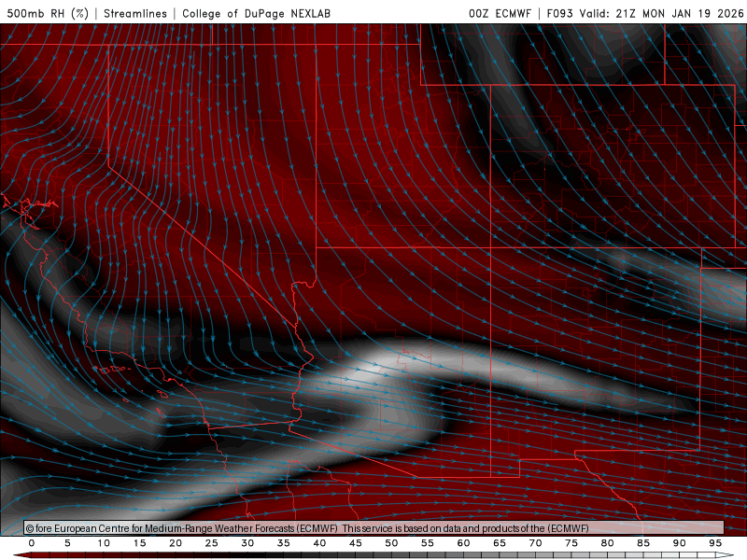The image size is (747, 560).
Task: Select the '95' scale number
Action: click(715, 543)
